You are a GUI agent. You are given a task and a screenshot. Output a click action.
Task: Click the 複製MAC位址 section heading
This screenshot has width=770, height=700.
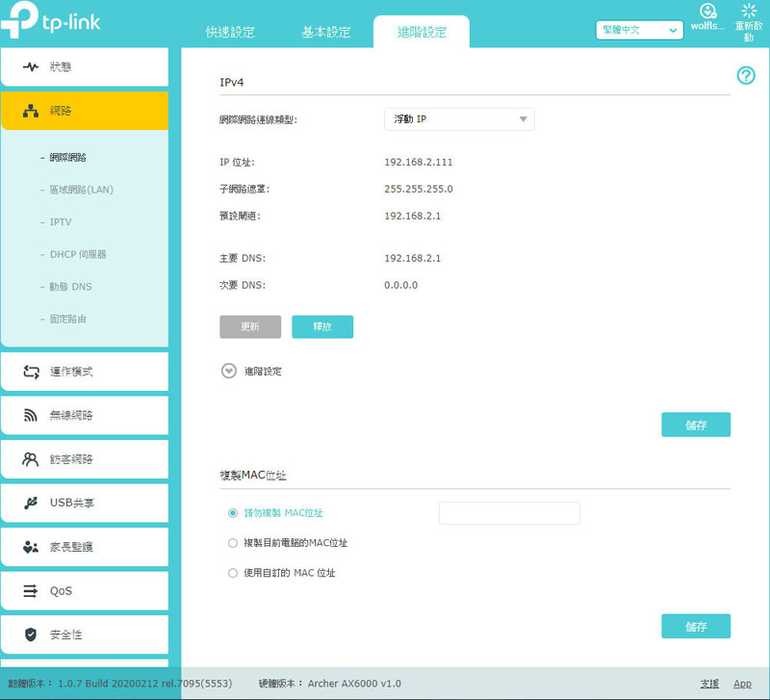253,476
